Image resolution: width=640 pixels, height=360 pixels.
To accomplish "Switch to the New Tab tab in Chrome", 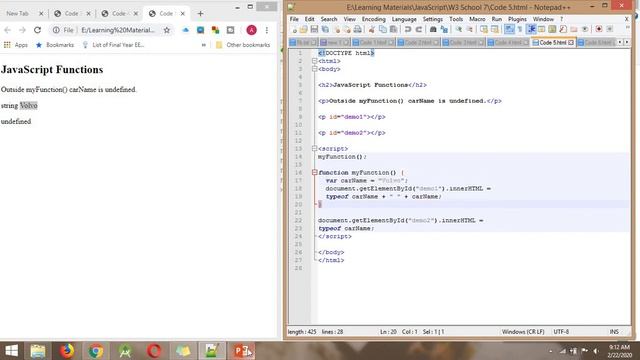I will 18,13.
